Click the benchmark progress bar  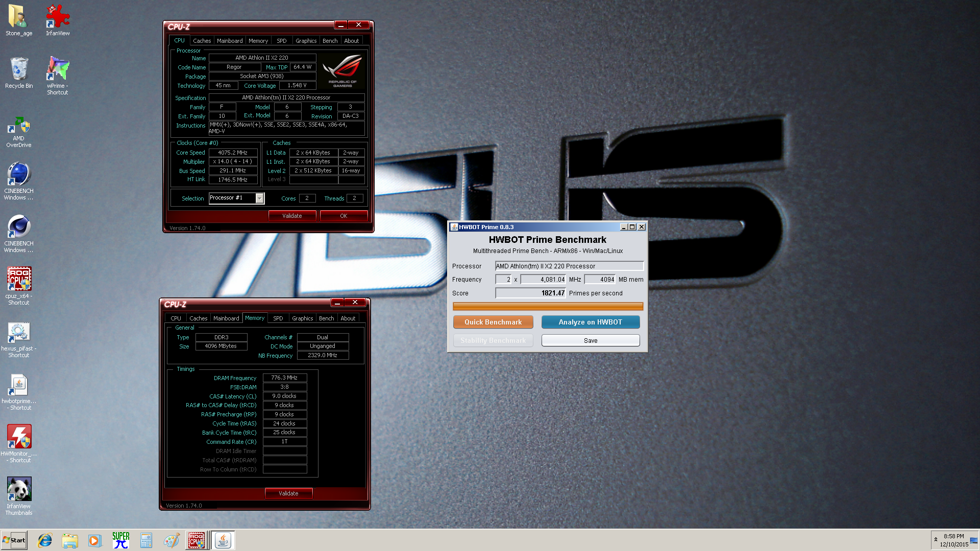click(548, 307)
